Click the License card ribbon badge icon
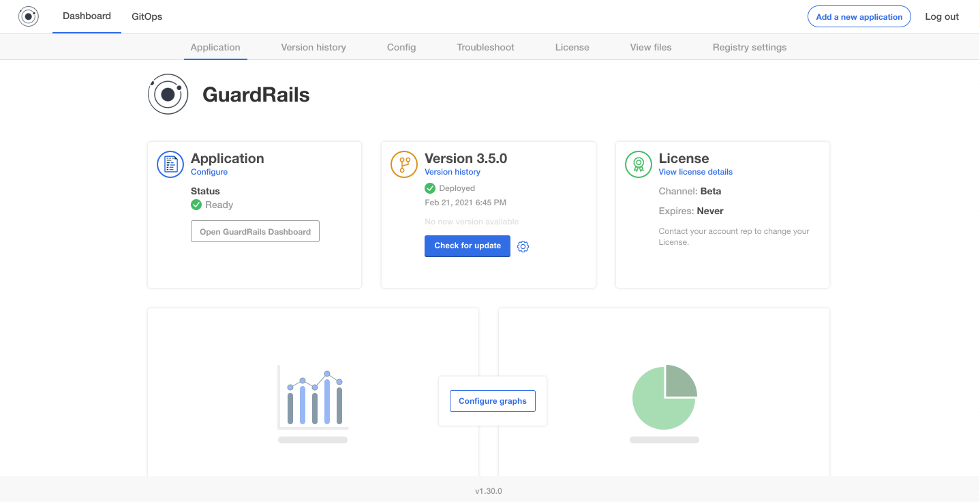The height and width of the screenshot is (502, 980). (639, 164)
